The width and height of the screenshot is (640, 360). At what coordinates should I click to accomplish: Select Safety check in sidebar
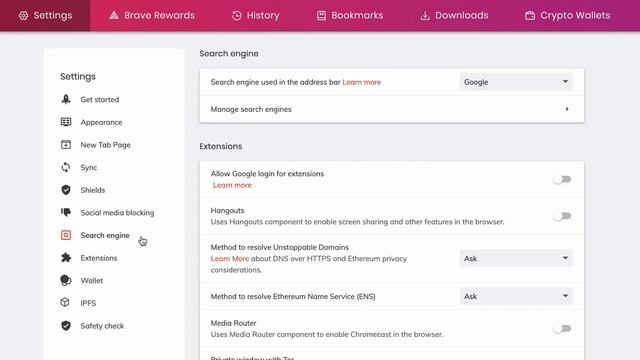pos(102,326)
